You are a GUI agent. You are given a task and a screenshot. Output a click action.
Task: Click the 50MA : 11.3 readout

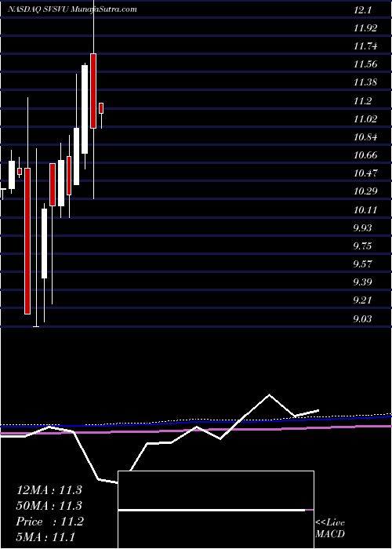[49, 506]
